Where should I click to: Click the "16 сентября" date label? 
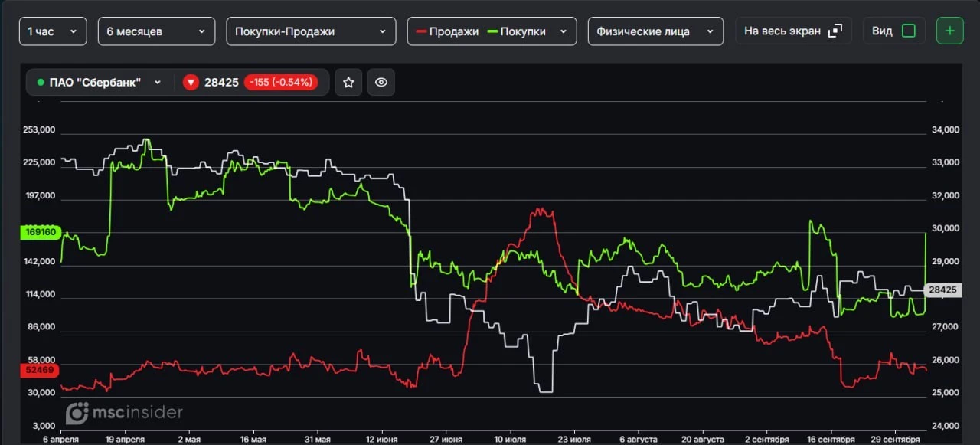(x=831, y=440)
